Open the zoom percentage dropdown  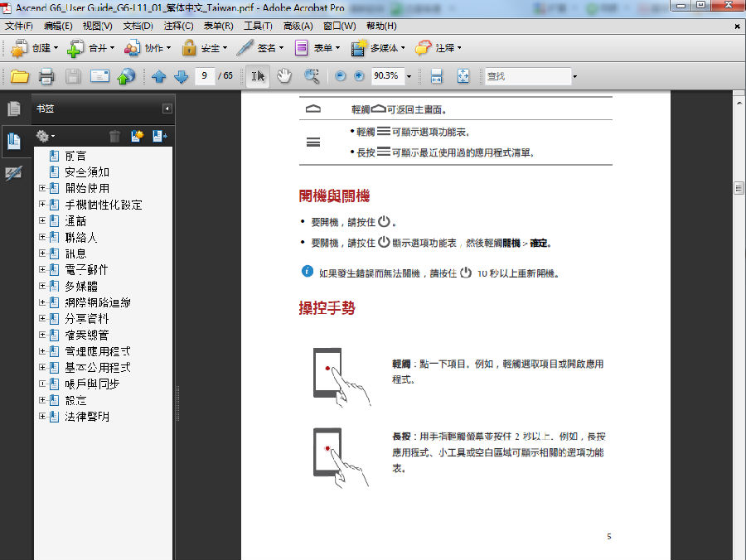click(409, 76)
